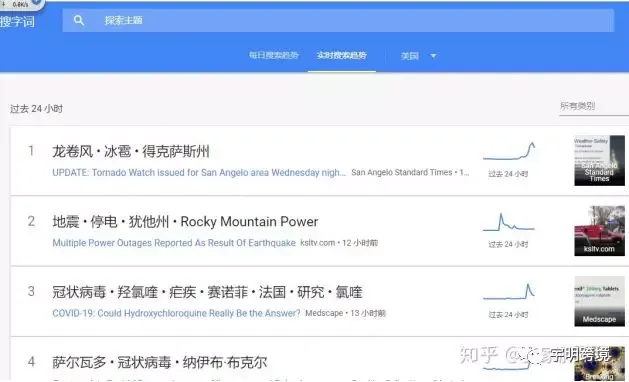This screenshot has width=629, height=382.
Task: Open the 美国 country dropdown
Action: click(x=418, y=56)
